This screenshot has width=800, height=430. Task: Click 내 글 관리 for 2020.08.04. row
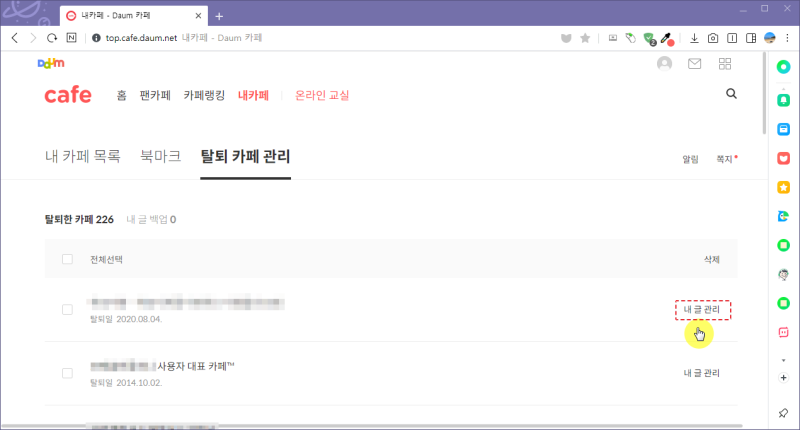(x=702, y=310)
